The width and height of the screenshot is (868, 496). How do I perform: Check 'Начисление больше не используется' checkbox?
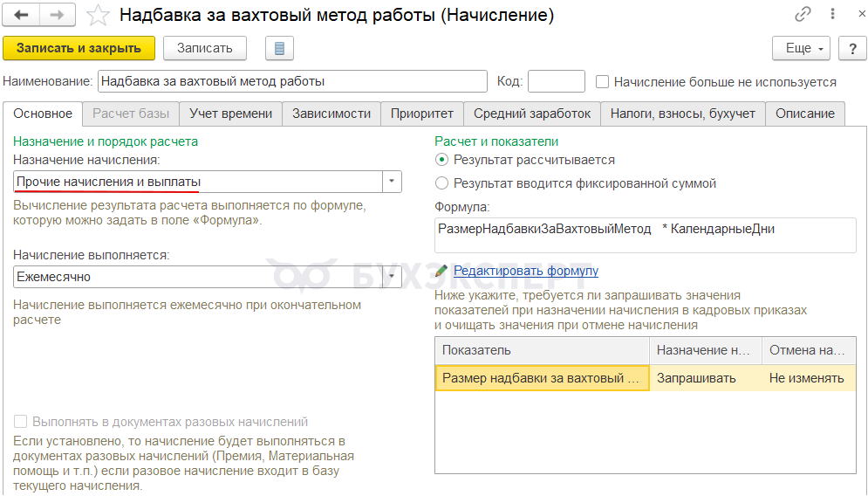602,82
